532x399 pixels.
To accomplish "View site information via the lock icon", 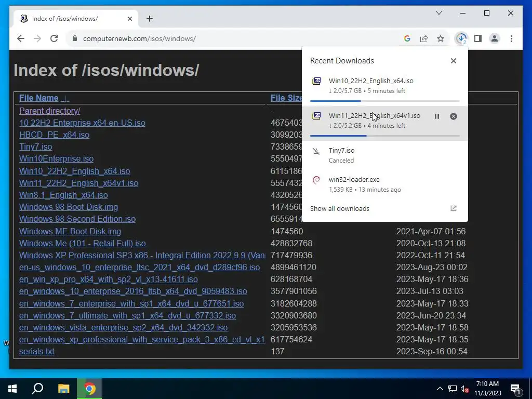I will (x=75, y=38).
